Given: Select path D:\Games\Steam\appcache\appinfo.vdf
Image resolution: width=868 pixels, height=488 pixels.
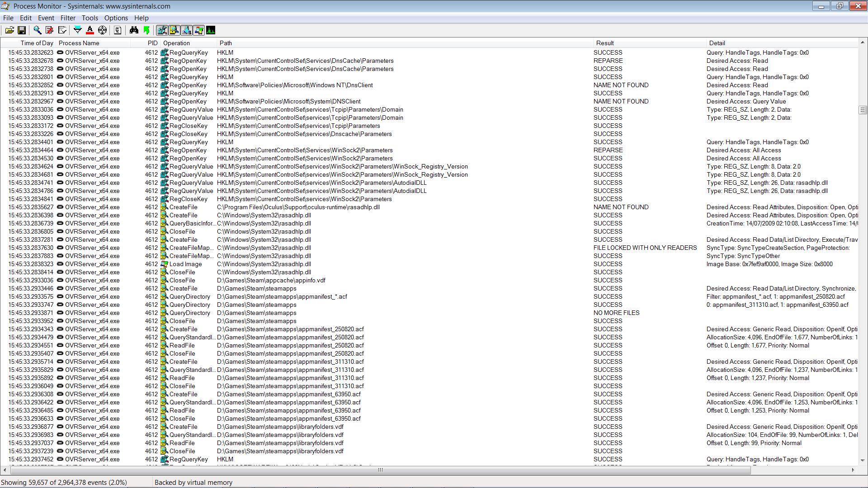Looking at the screenshot, I should pos(271,281).
